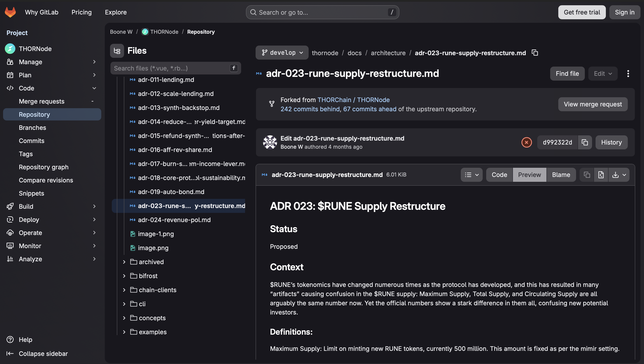The width and height of the screenshot is (644, 364).
Task: Click the fork icon in forked-from banner
Action: (x=272, y=104)
